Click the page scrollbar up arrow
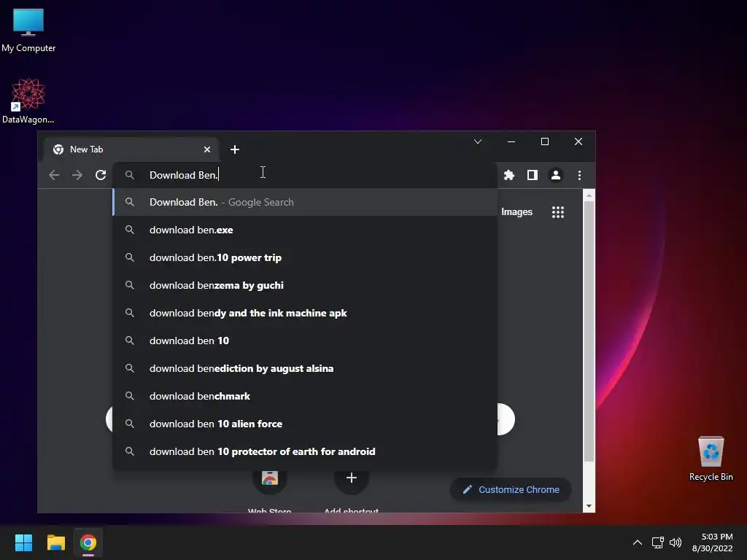The image size is (747, 560). (x=589, y=195)
